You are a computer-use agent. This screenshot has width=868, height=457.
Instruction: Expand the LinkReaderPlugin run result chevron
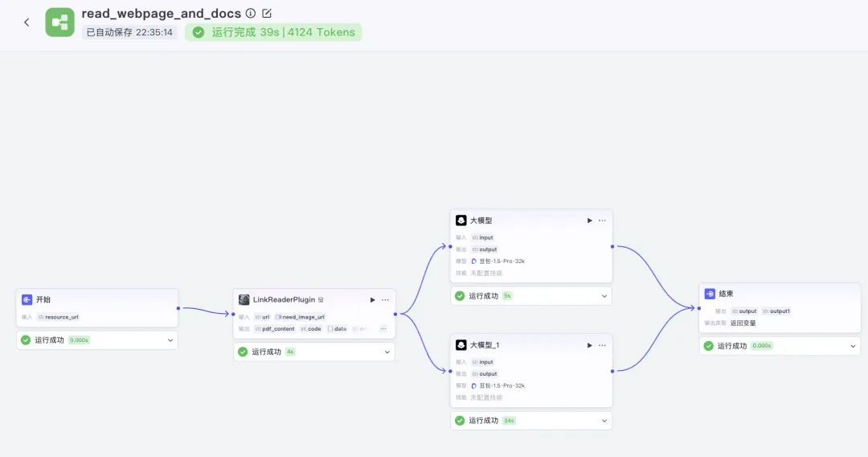point(387,352)
